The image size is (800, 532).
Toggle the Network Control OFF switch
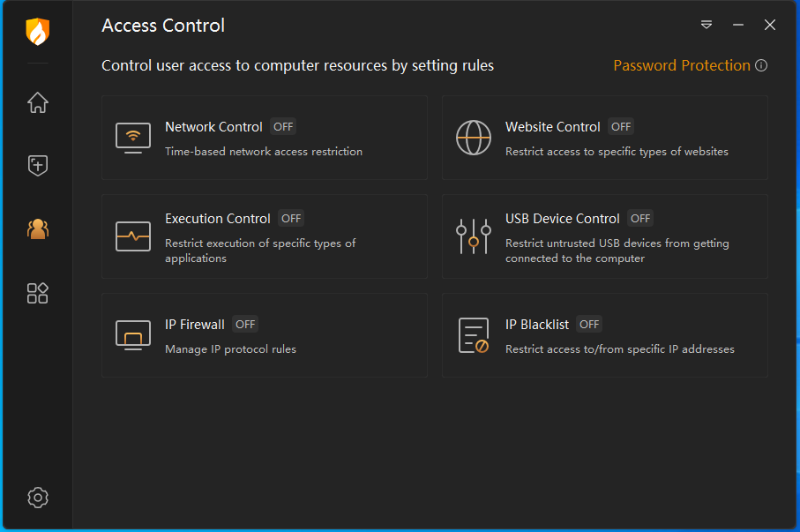coord(283,127)
